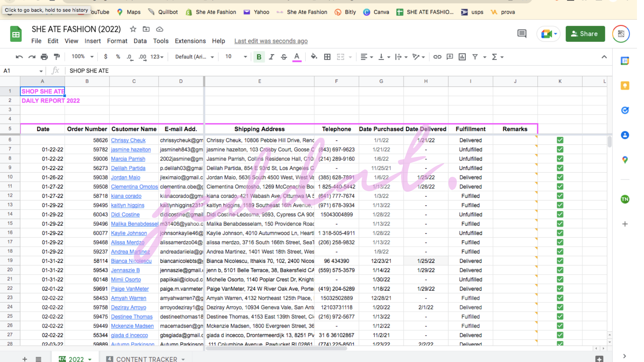Open Google Keep in side panel
This screenshot has height=362, width=644.
click(625, 85)
